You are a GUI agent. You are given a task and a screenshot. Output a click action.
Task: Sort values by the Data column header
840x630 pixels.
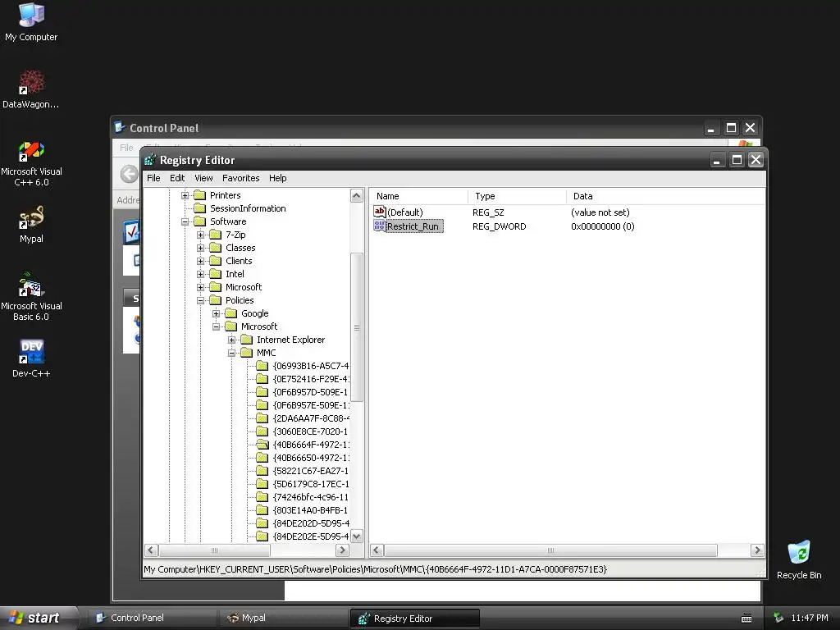click(665, 196)
